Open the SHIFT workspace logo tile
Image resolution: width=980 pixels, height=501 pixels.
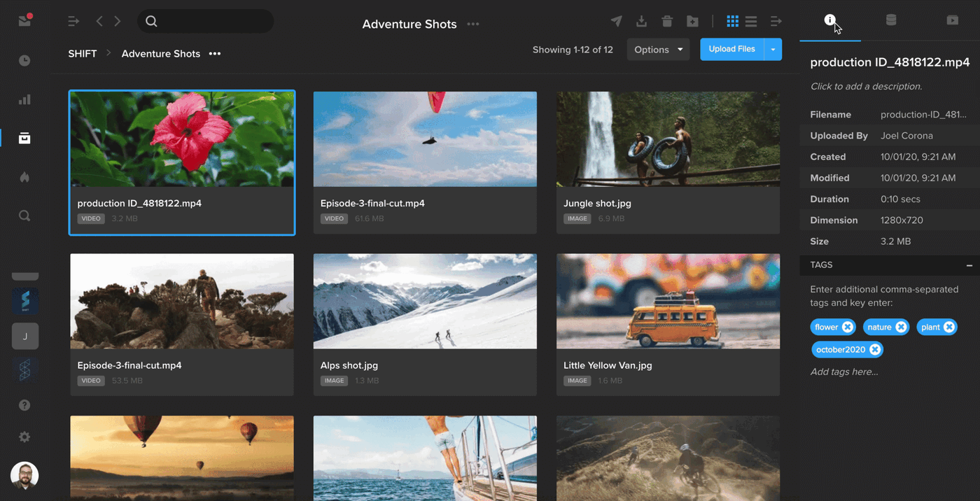pos(25,301)
